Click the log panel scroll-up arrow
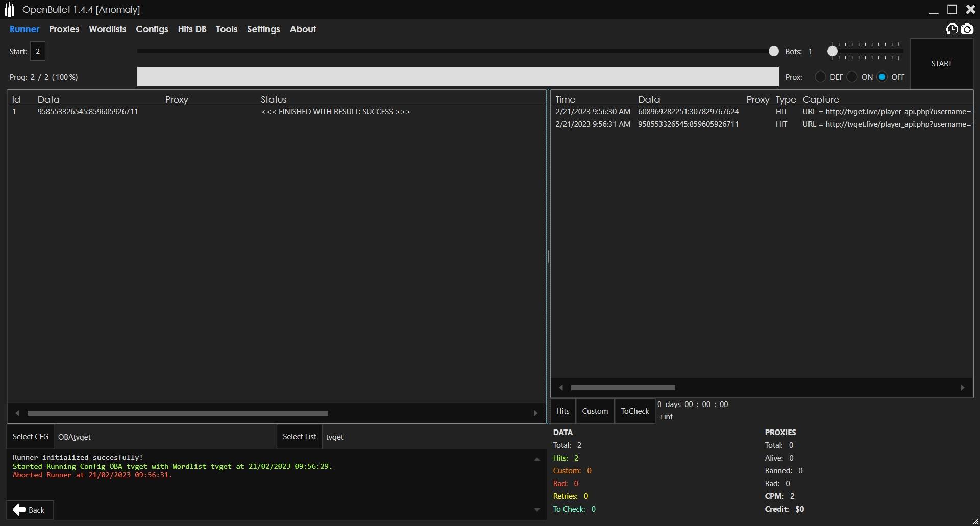Screen dimensions: 980x526 537,459
